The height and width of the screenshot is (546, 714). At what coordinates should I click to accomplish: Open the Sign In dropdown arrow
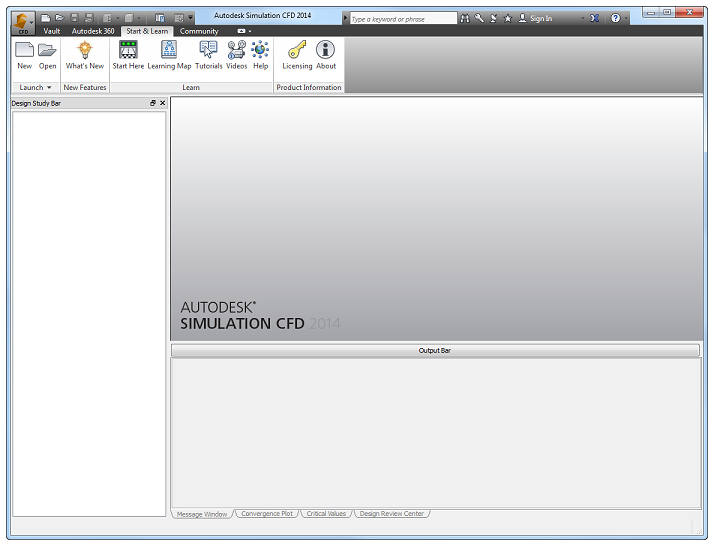(583, 18)
